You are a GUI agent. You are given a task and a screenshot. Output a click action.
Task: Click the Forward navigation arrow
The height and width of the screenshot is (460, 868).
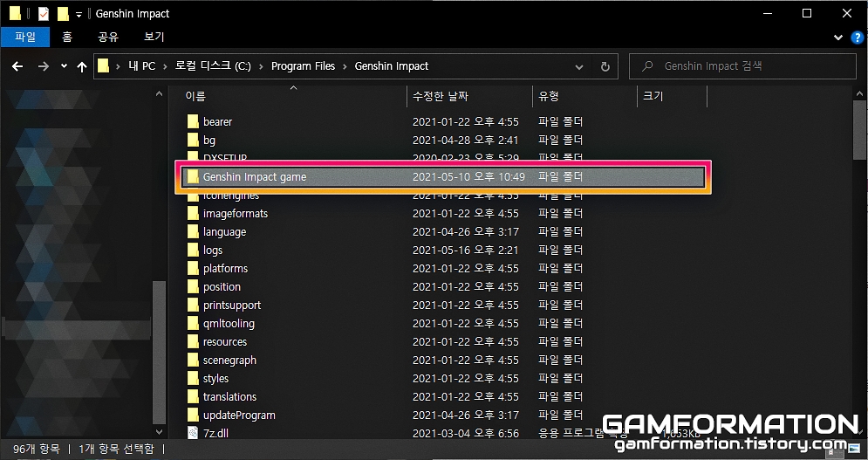43,66
